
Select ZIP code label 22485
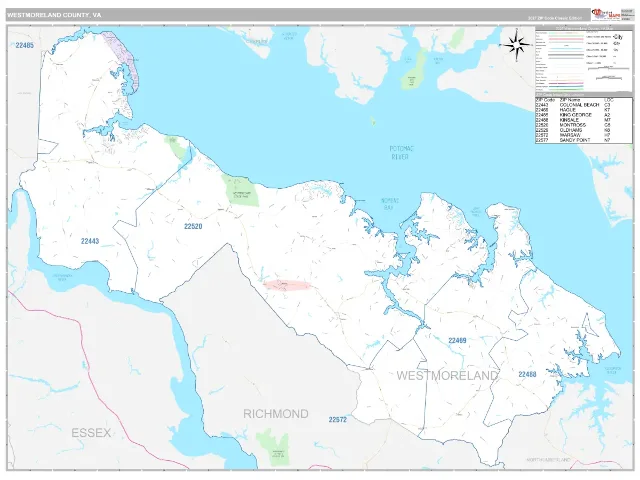(x=24, y=45)
